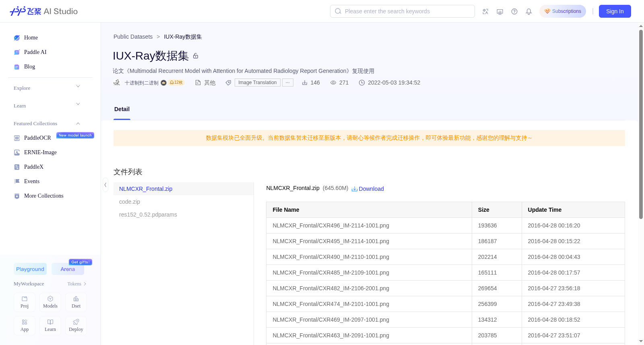644x345 pixels.
Task: Open the language translation icon in the header
Action: coord(485,12)
